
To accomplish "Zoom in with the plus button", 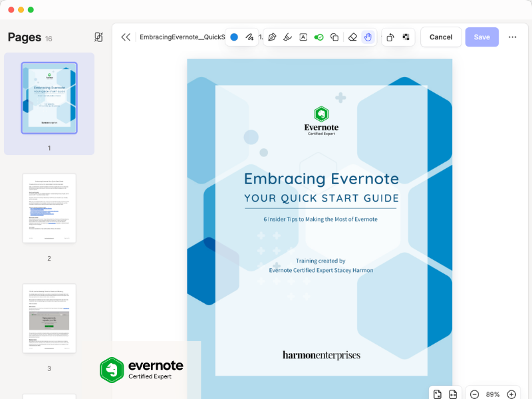I will click(511, 394).
